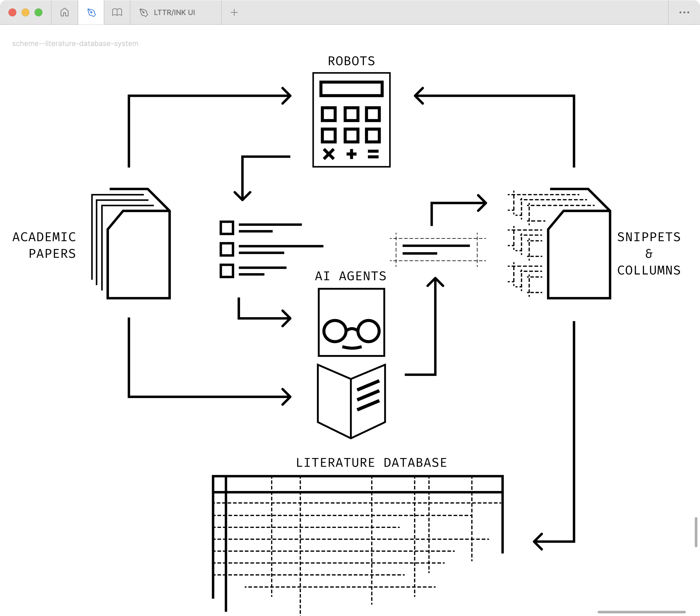The image size is (700, 616).
Task: Click the stacked academic papers icon
Action: 131,243
